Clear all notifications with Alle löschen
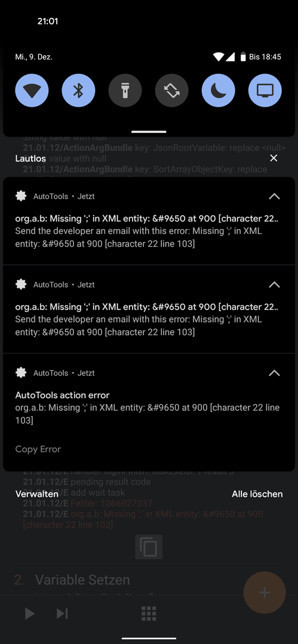This screenshot has height=644, width=298. pos(257,494)
